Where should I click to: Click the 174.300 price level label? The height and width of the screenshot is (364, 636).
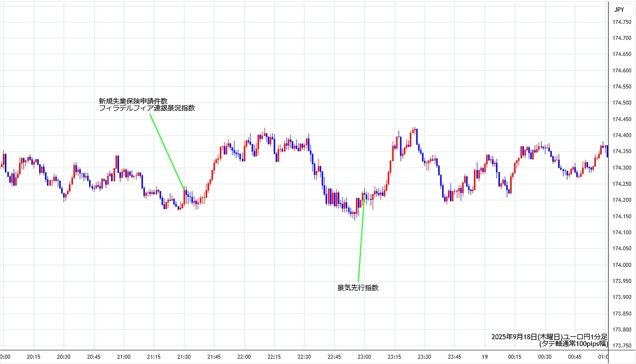tap(622, 168)
